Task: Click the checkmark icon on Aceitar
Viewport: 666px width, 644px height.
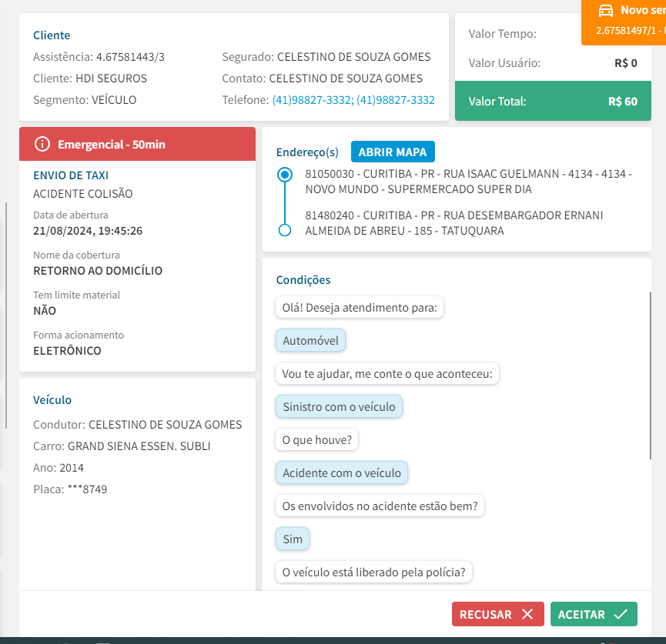Action: click(621, 614)
